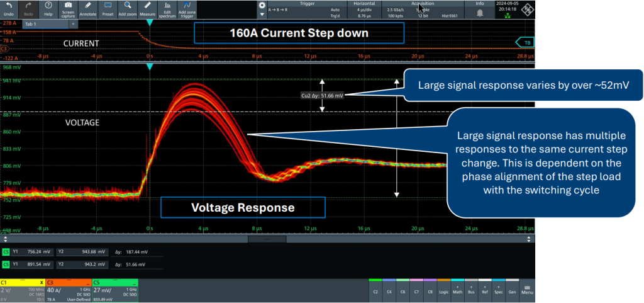The width and height of the screenshot is (644, 303).
Task: Open the C1 channel settings box
Action: (23, 291)
